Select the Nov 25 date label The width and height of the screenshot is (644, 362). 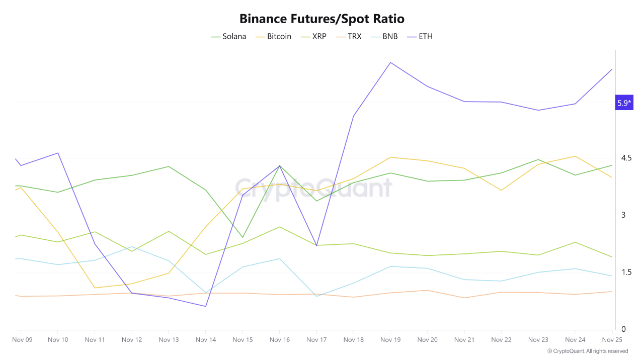[612, 340]
